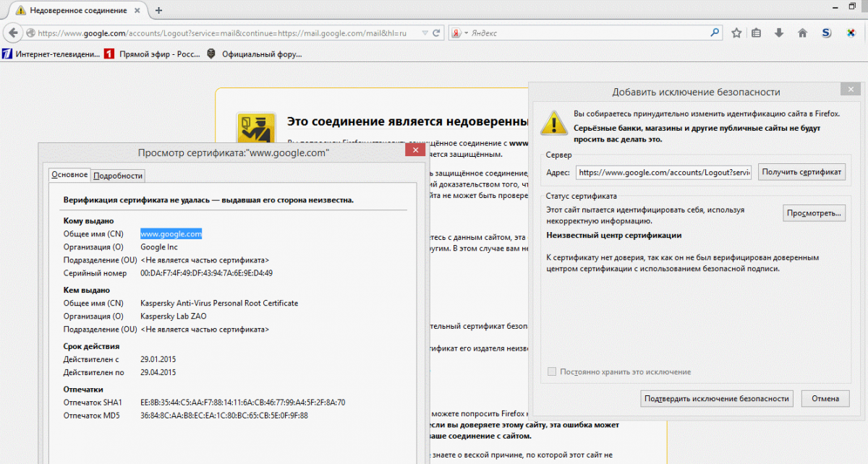This screenshot has height=464, width=868.
Task: Open the bookmarks list icon
Action: [757, 33]
